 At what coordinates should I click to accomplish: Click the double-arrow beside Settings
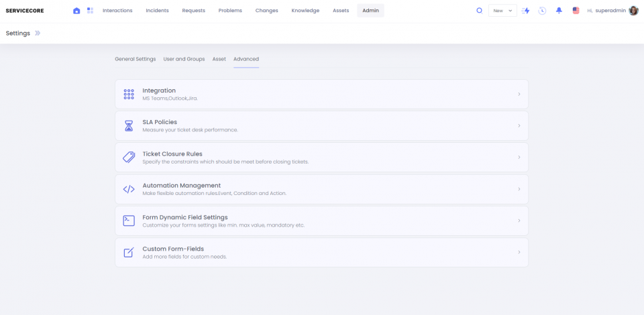point(38,33)
